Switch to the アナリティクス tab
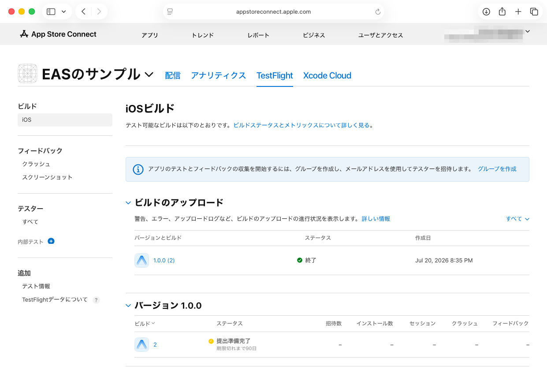 pyautogui.click(x=218, y=75)
